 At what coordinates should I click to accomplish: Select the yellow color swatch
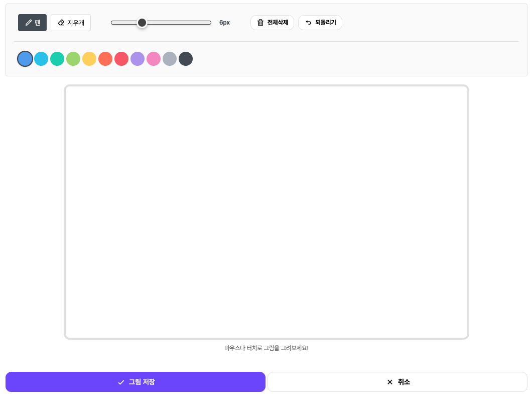pos(89,59)
